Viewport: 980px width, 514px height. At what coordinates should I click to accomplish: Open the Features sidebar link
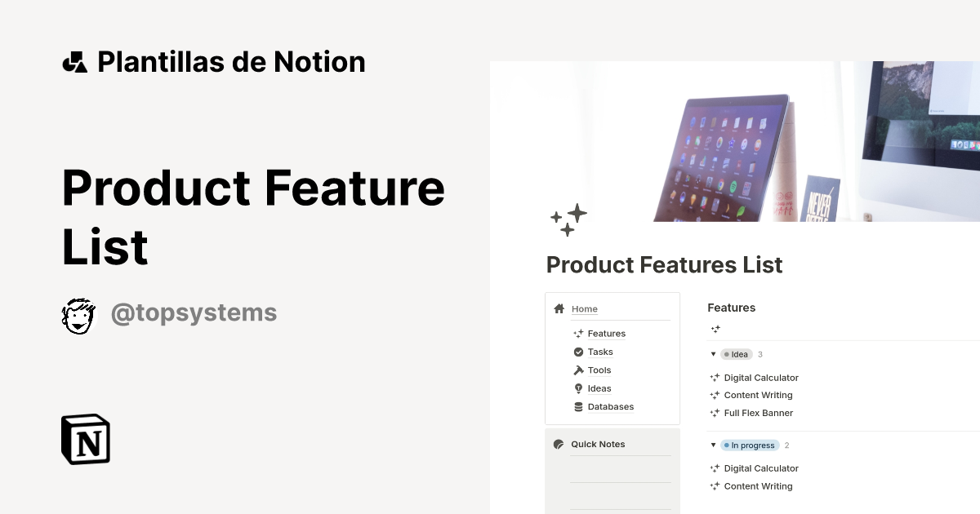point(606,334)
